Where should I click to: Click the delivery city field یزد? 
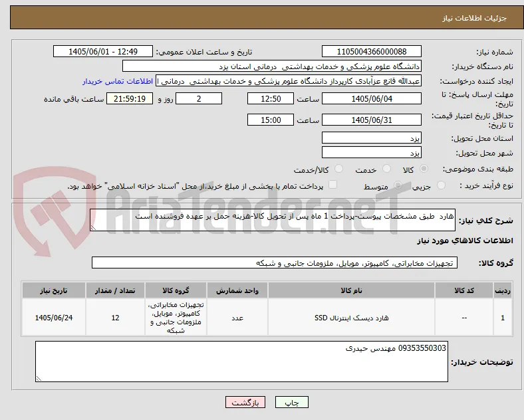tap(372, 153)
